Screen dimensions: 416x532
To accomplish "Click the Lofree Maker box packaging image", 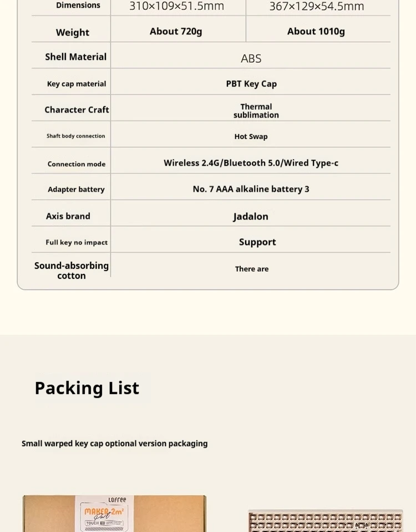I will click(x=114, y=514).
